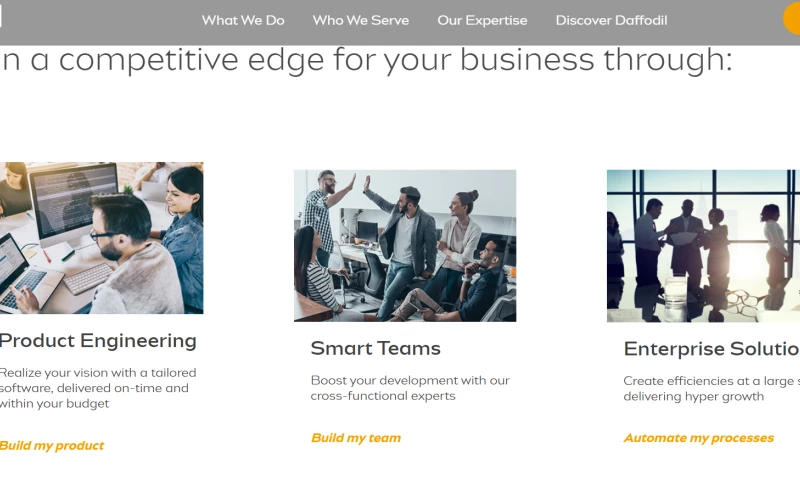Click the tailored software description text
This screenshot has width=800, height=480.
95,388
